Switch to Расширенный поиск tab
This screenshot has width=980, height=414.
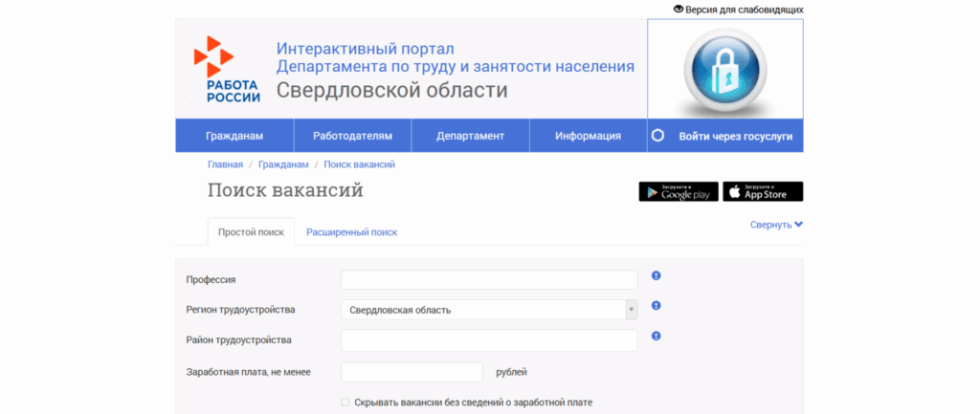352,232
